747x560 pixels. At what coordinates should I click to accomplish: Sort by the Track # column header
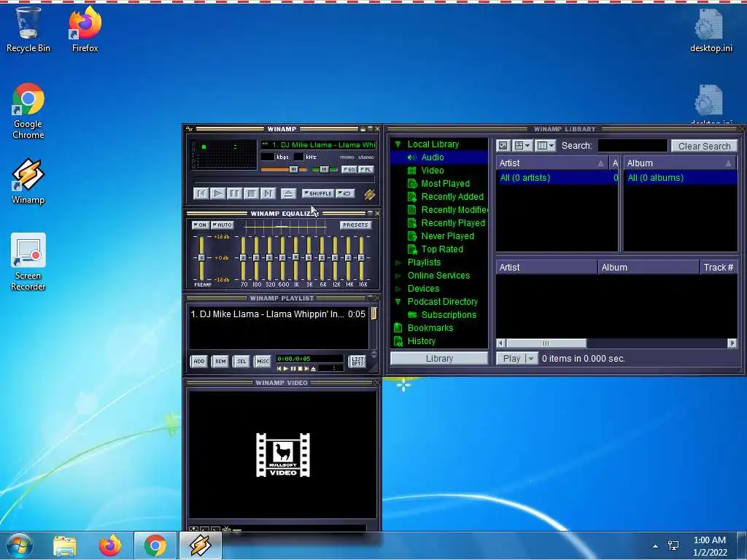click(719, 268)
